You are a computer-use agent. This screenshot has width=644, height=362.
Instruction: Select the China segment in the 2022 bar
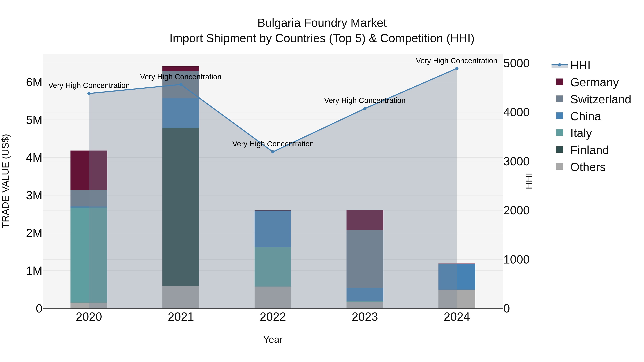[x=273, y=229]
